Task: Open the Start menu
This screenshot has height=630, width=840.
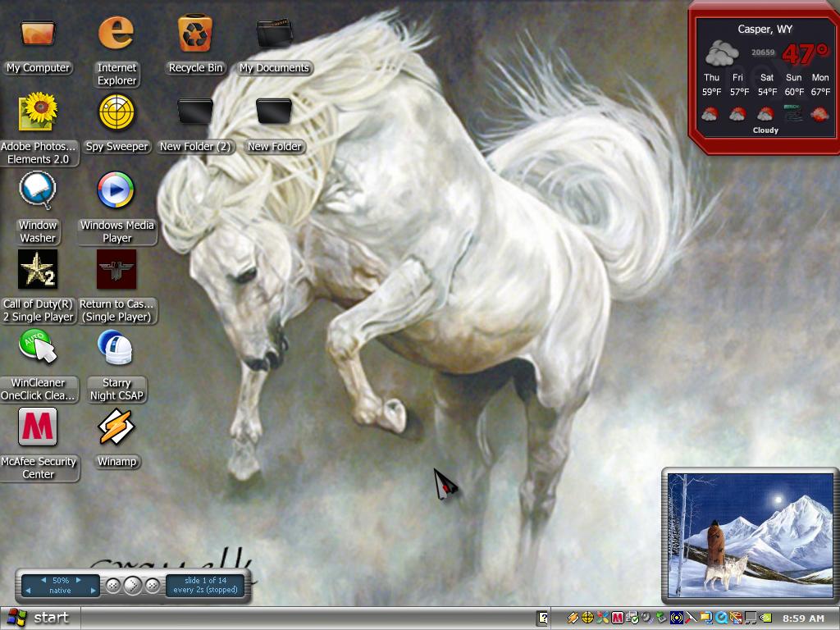Action: click(x=40, y=619)
